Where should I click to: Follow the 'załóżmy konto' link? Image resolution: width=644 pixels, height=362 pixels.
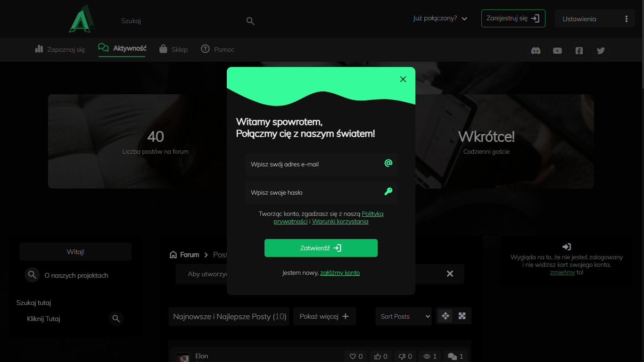pos(340,273)
